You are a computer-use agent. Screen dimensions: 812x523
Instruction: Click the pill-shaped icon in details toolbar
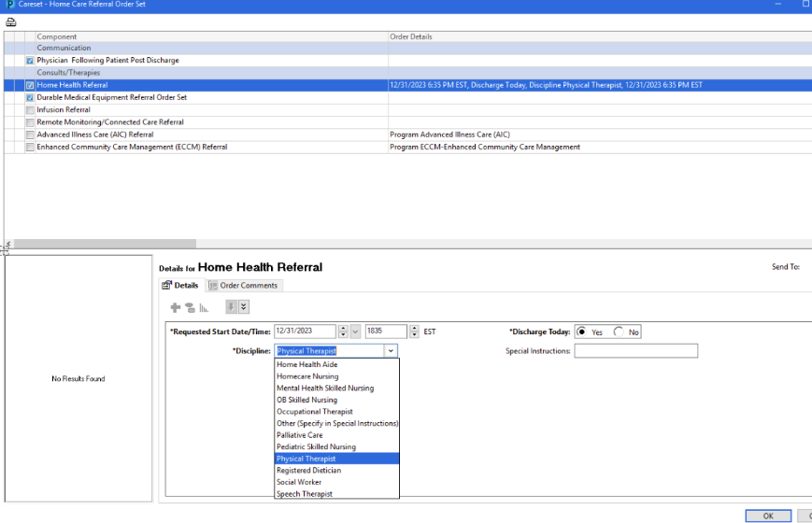click(190, 307)
